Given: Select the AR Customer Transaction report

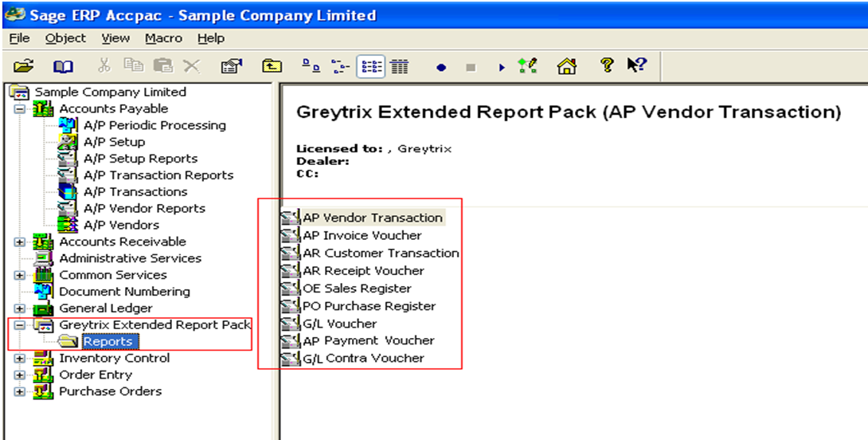Looking at the screenshot, I should [381, 253].
